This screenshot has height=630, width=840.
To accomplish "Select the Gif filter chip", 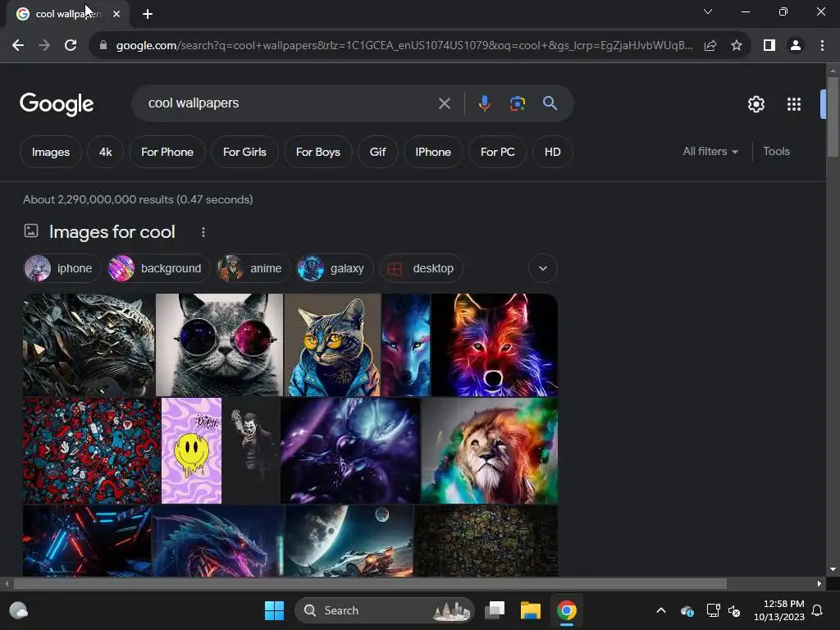I will click(377, 152).
